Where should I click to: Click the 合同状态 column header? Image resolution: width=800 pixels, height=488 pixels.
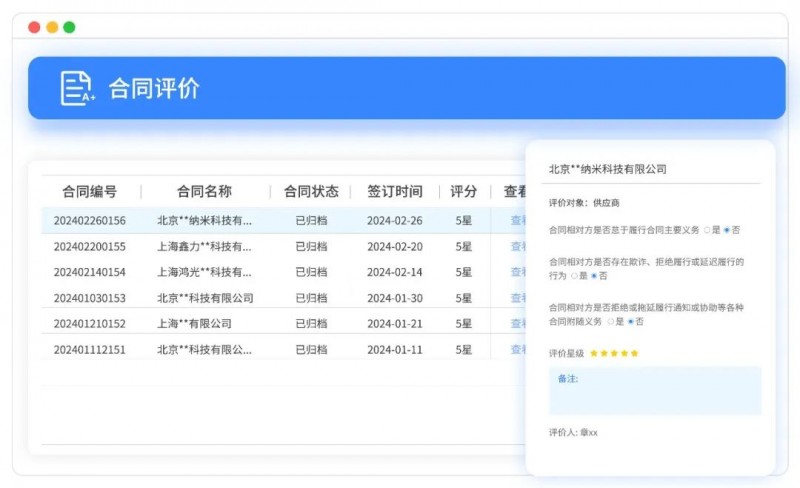coord(311,192)
